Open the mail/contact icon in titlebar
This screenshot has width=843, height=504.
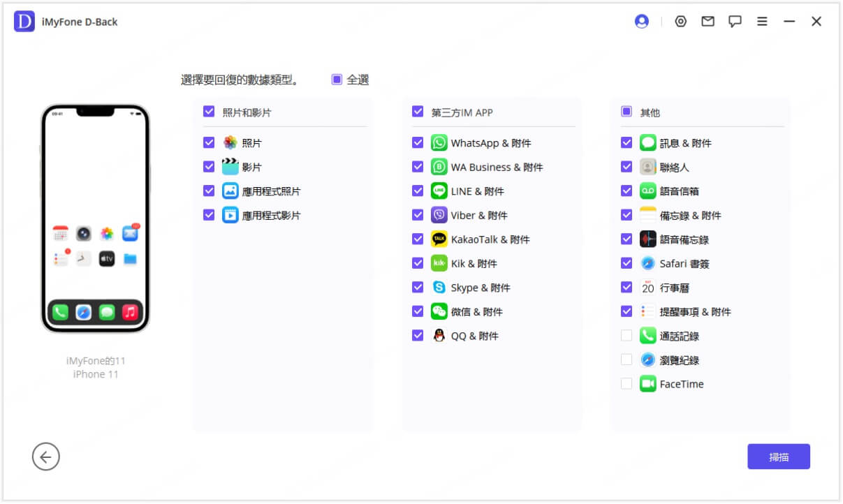(x=708, y=21)
